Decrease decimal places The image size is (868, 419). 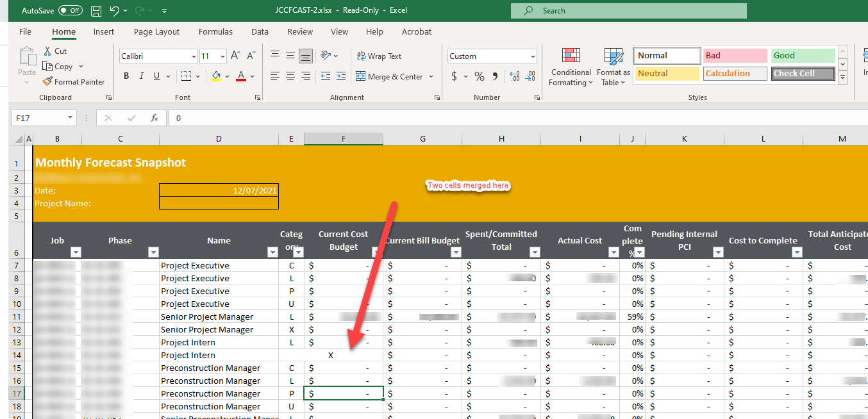(x=530, y=76)
